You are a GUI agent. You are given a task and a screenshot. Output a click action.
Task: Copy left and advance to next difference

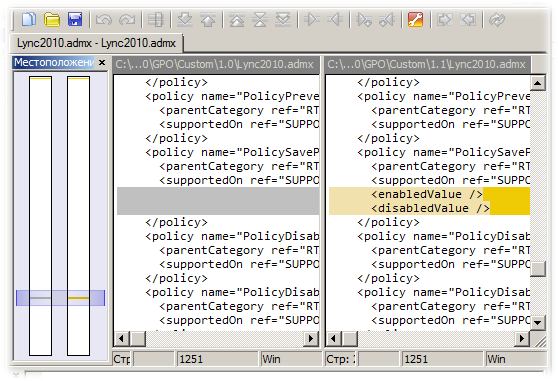387,20
